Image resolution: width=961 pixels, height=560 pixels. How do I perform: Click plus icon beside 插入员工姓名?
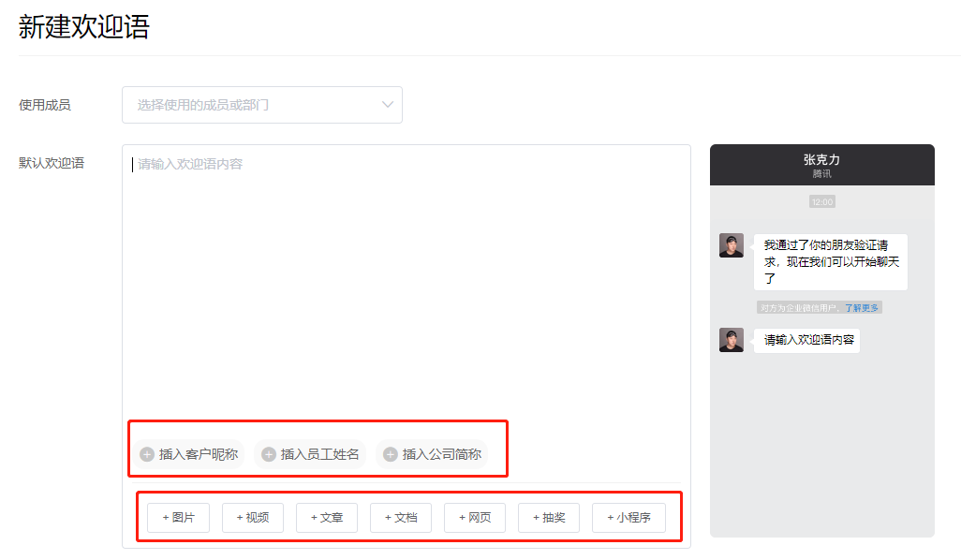pos(269,454)
